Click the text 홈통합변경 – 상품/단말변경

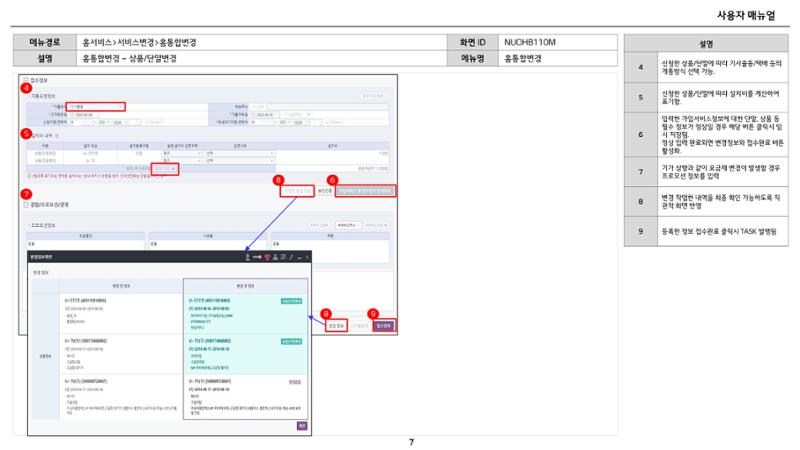130,59
